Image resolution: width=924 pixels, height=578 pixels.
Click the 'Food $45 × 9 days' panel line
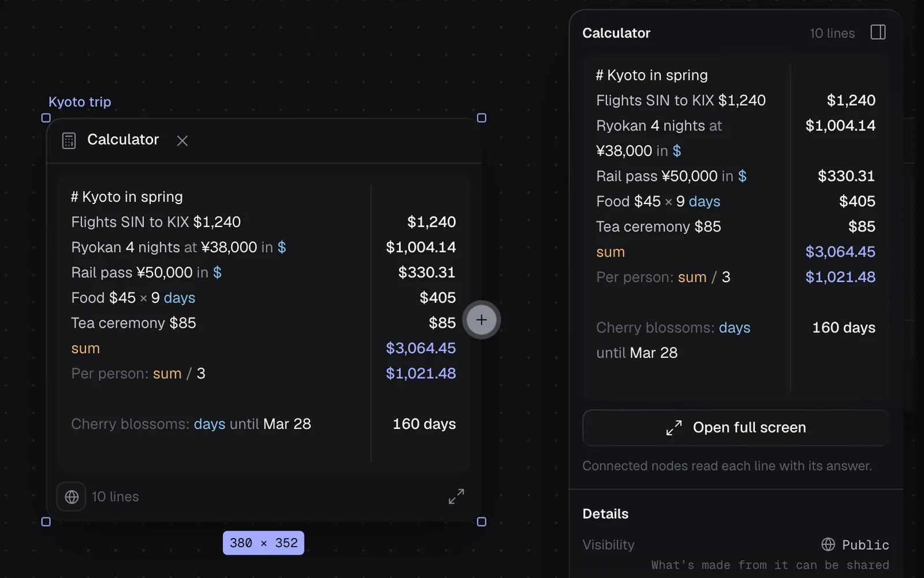(x=658, y=202)
